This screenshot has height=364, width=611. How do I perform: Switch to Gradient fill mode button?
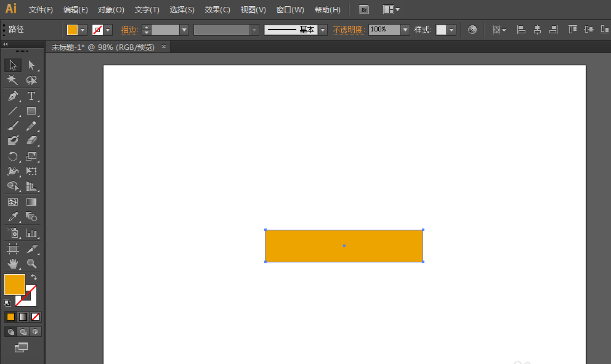click(x=23, y=317)
